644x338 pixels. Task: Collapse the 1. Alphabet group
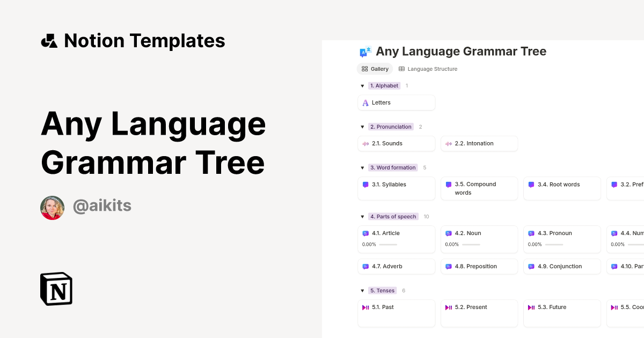click(x=362, y=86)
